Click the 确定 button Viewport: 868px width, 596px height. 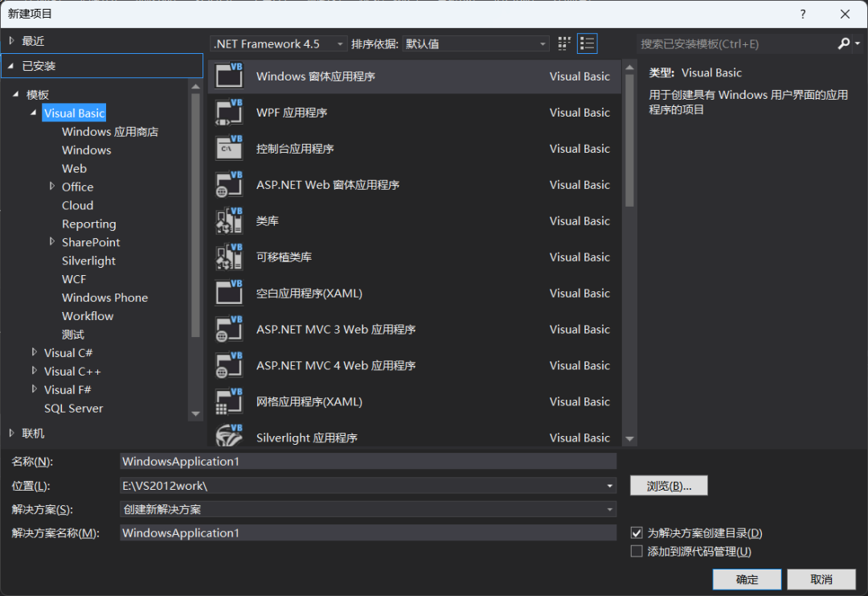pos(746,579)
